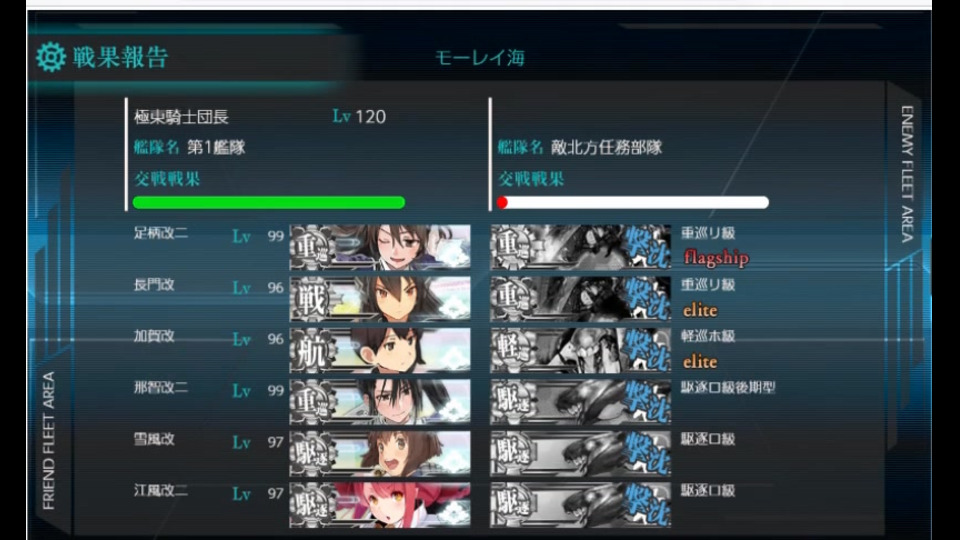Select the bottom 駆逐ロ級 enemy banner
This screenshot has width=960, height=540.
tap(580, 505)
